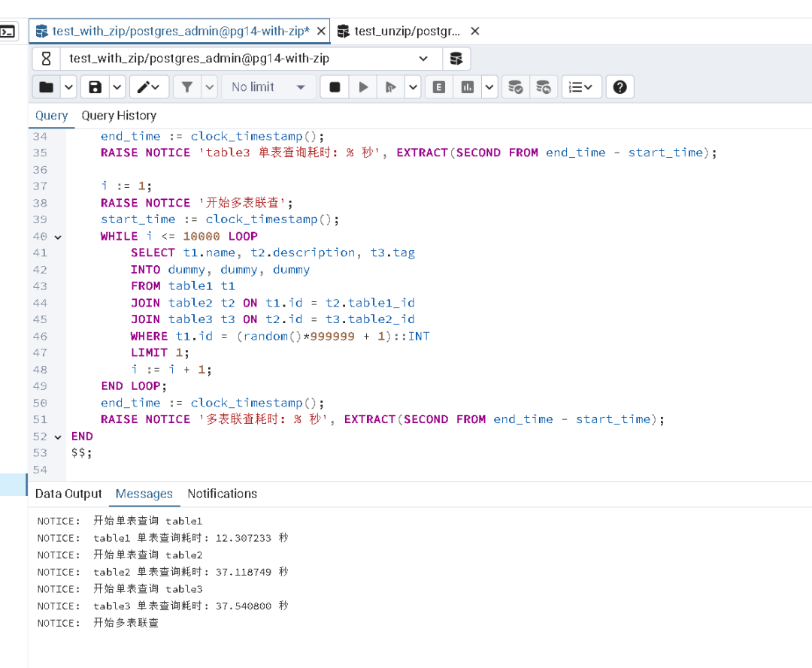Viewport: 812px width, 668px height.
Task: Open a SQL file using the folder icon
Action: (x=47, y=86)
